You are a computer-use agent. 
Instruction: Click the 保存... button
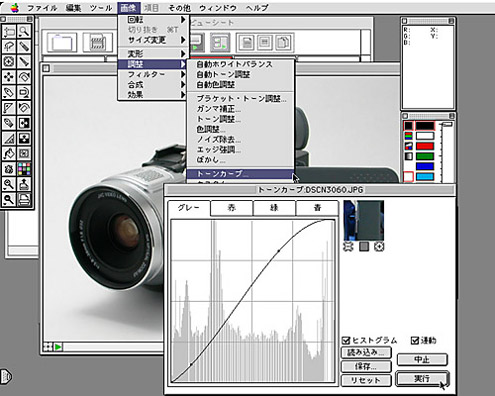tap(366, 366)
